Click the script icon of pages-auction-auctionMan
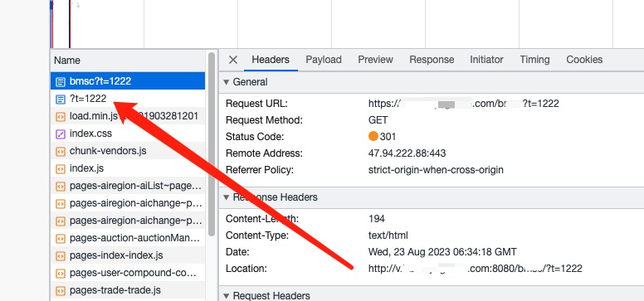 click(x=61, y=239)
